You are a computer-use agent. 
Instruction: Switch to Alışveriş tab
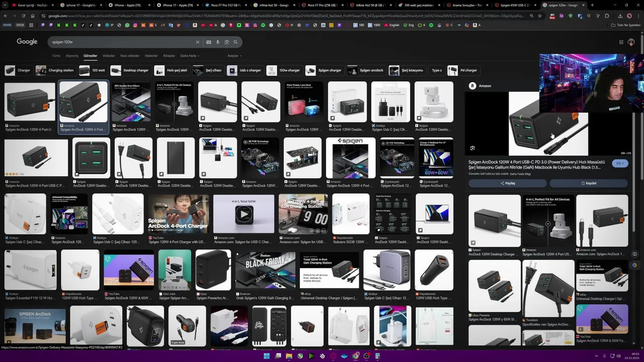[72, 56]
